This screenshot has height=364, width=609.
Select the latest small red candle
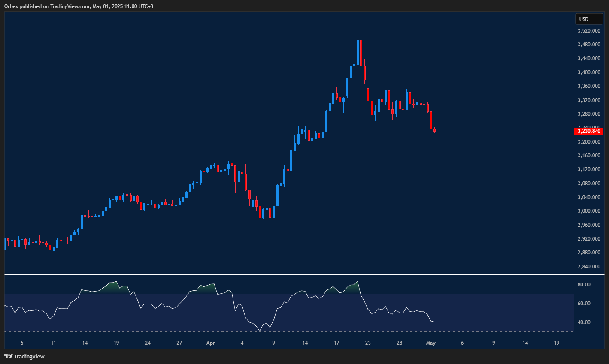[435, 130]
